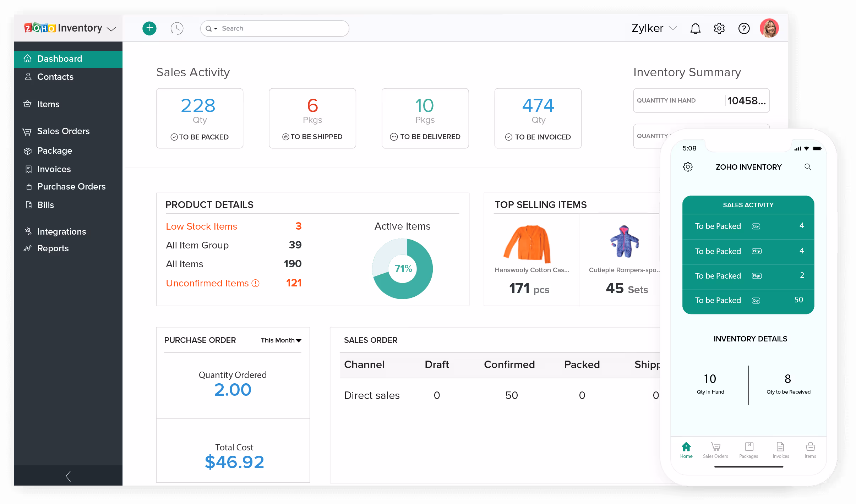Open the notifications bell
The width and height of the screenshot is (856, 504).
(x=695, y=28)
